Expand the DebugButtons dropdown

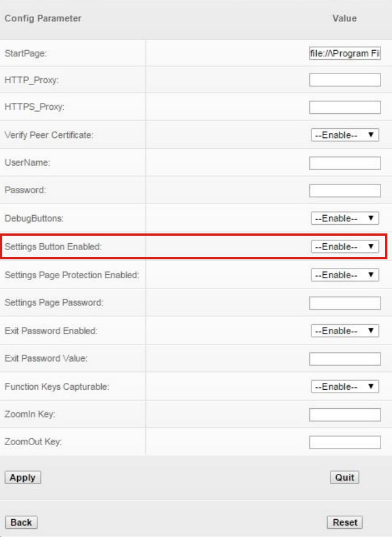(345, 218)
